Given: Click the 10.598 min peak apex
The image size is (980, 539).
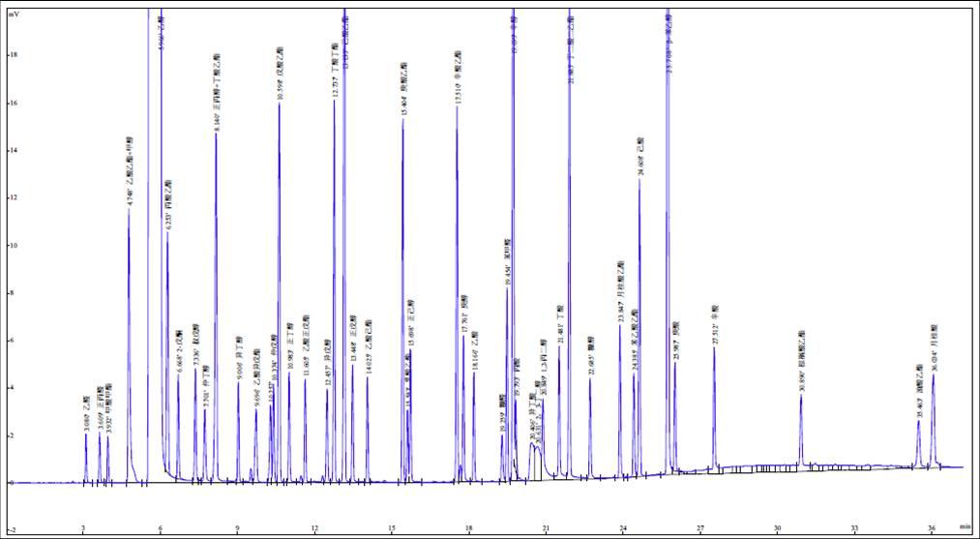Looking at the screenshot, I should click(x=280, y=105).
